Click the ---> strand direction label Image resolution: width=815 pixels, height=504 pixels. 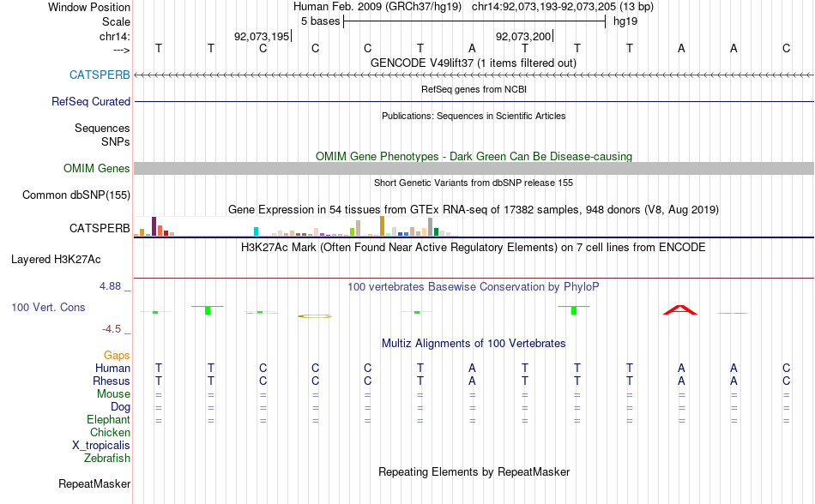(121, 50)
